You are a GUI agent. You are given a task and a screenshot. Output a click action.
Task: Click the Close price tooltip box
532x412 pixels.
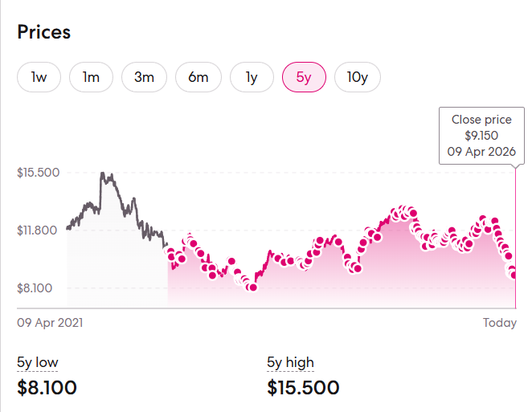481,135
